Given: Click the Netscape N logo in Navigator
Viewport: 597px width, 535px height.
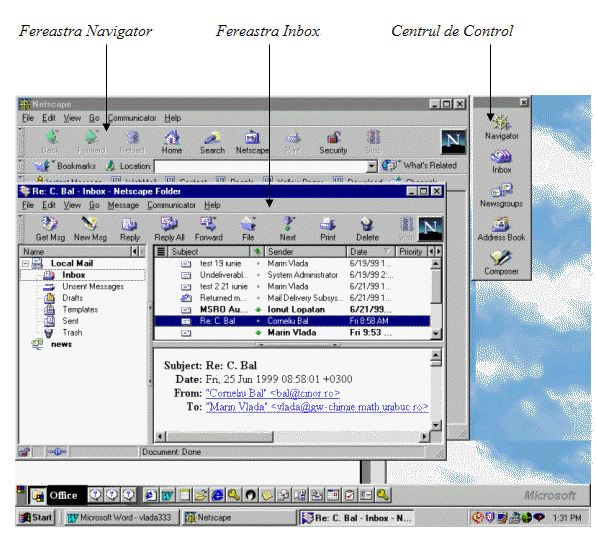Looking at the screenshot, I should pyautogui.click(x=453, y=142).
